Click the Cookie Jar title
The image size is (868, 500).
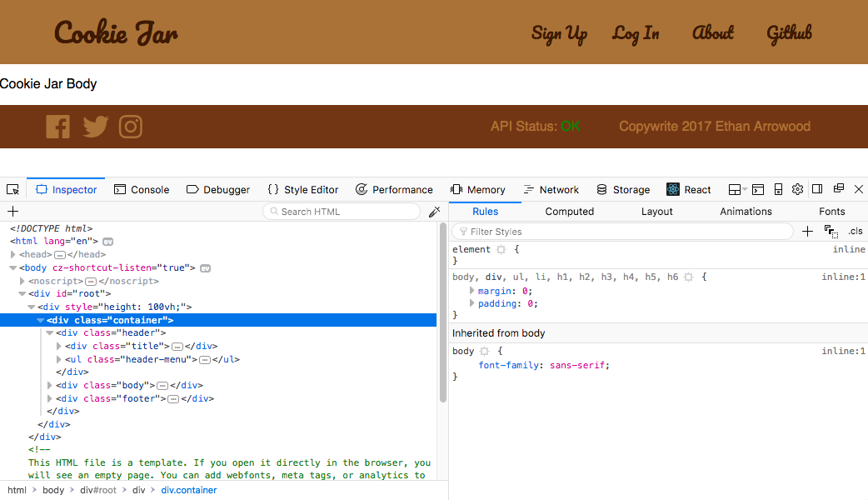[117, 33]
